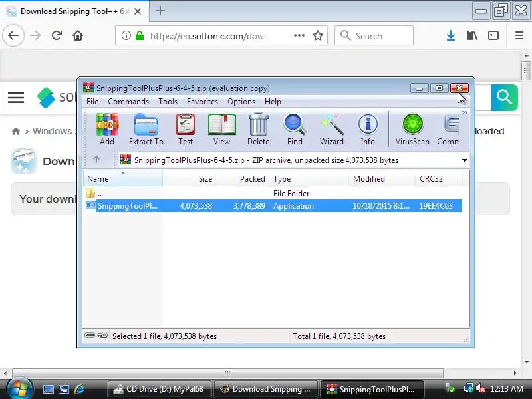Screen dimensions: 532x399
Task: Open the Windows Start orb
Action: coord(19,389)
